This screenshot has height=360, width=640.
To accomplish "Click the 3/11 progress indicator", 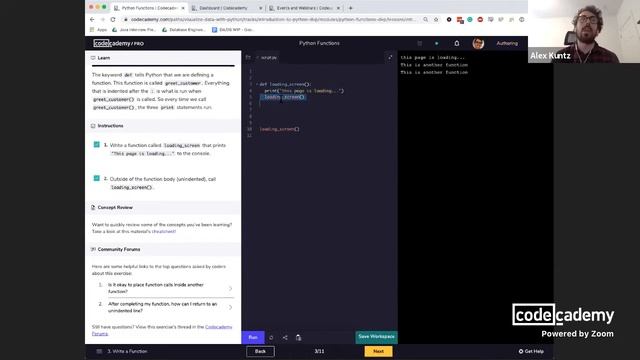I will tap(319, 351).
